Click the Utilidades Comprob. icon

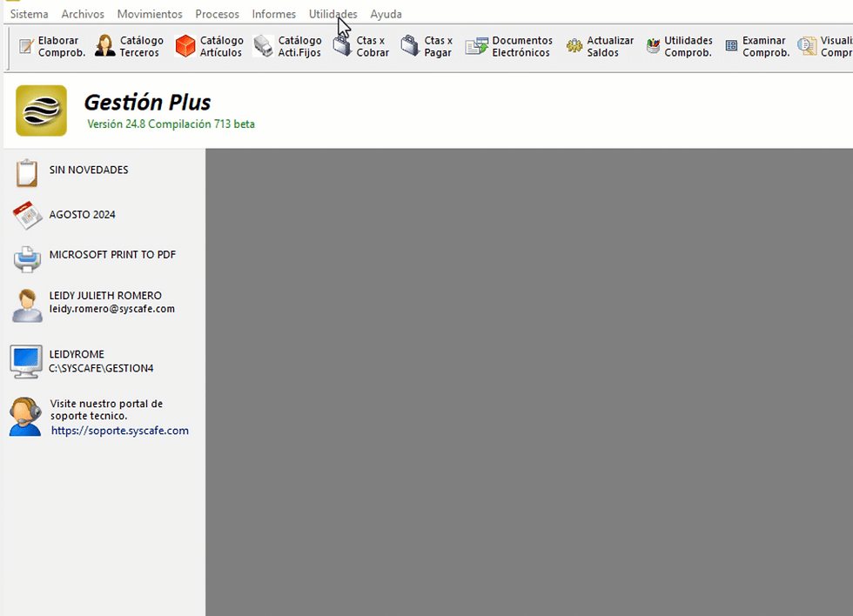coord(652,46)
